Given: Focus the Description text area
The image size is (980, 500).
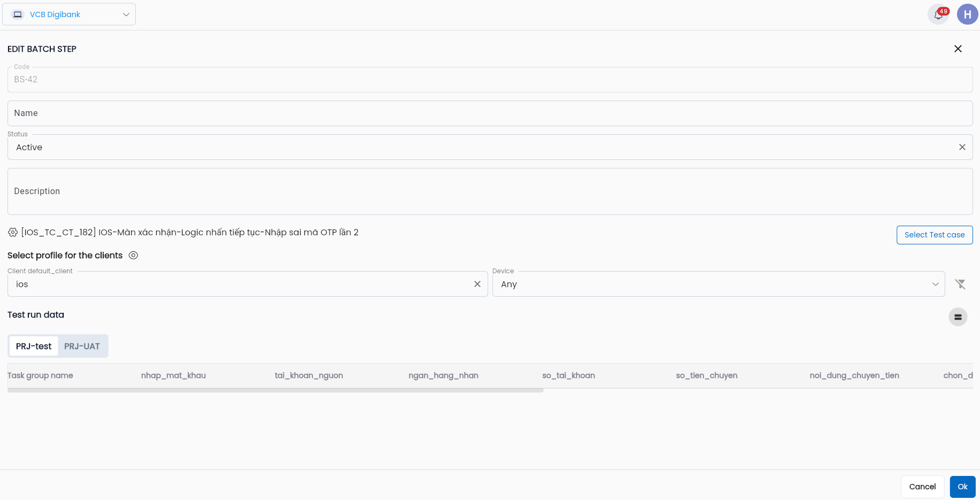Looking at the screenshot, I should (x=489, y=191).
